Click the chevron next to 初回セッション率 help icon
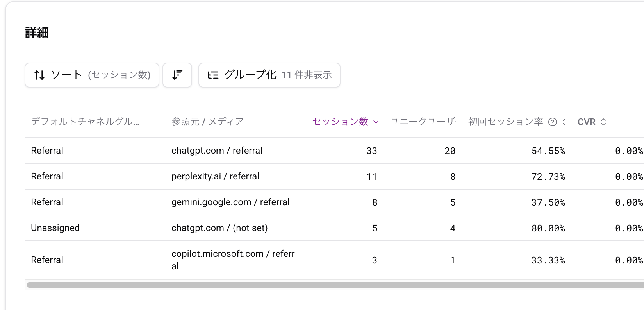Viewport: 644px width, 310px height. (564, 122)
